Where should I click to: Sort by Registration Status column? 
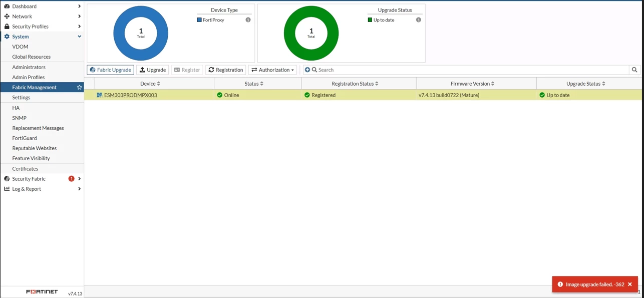355,84
